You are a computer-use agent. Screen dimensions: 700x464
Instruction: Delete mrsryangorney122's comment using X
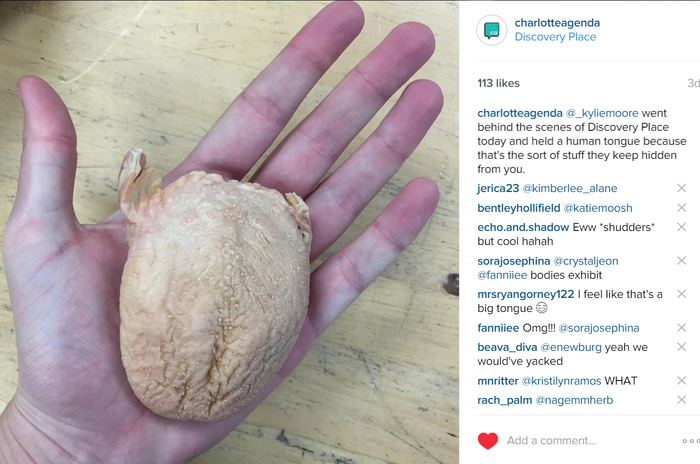click(681, 294)
